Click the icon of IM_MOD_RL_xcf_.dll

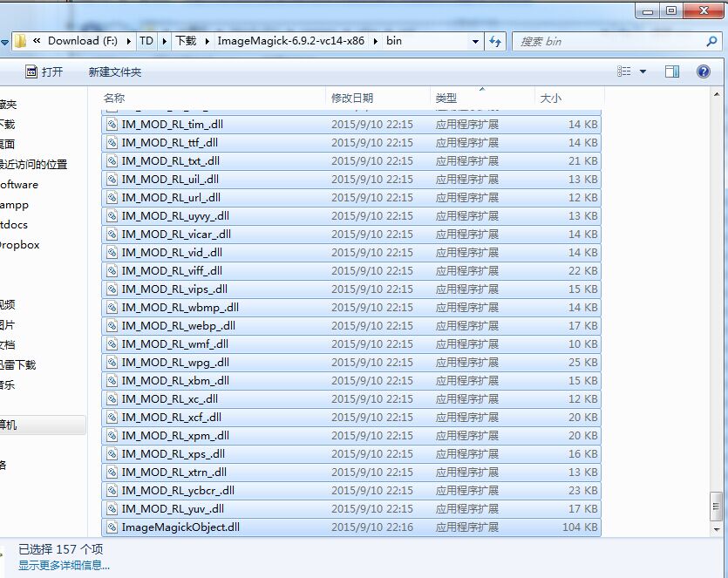[x=112, y=418]
